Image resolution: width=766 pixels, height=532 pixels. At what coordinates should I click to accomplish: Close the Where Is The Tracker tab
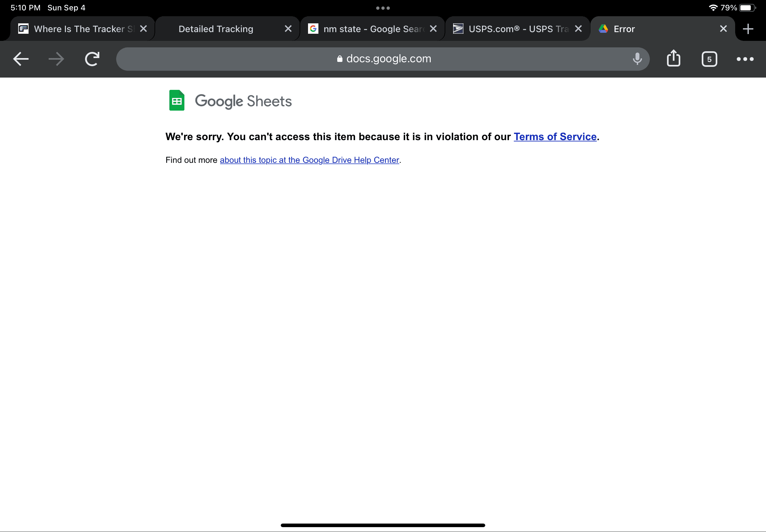[x=143, y=29]
